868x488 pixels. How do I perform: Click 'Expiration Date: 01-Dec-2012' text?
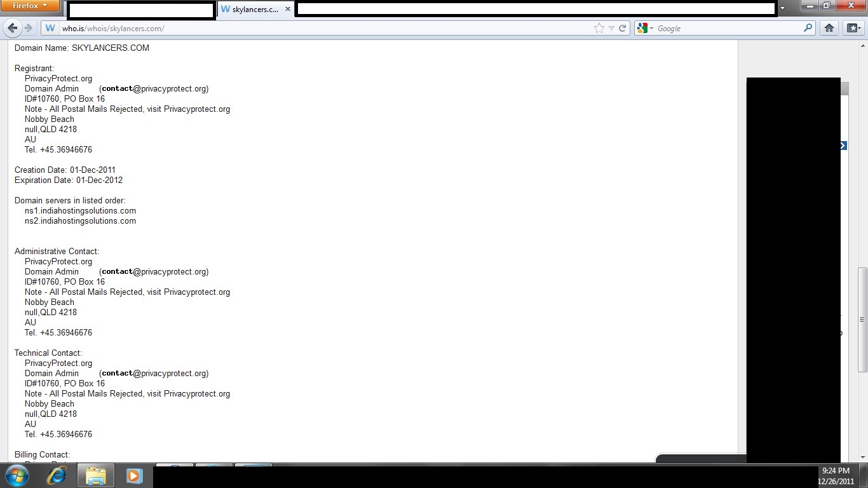tap(69, 180)
